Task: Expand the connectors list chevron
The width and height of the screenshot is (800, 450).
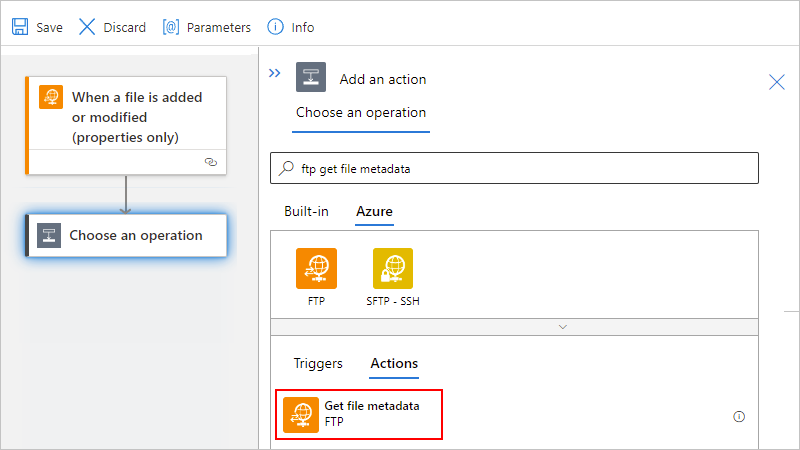Action: click(563, 326)
